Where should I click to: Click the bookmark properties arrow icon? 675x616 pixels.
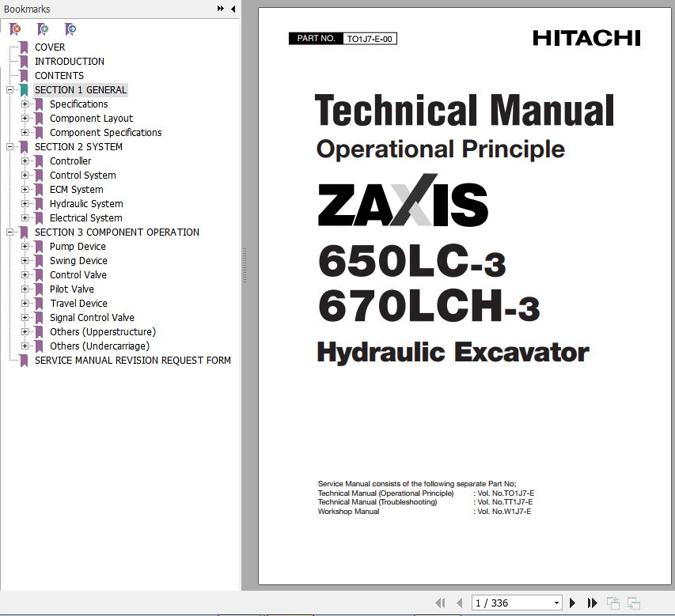point(70,29)
